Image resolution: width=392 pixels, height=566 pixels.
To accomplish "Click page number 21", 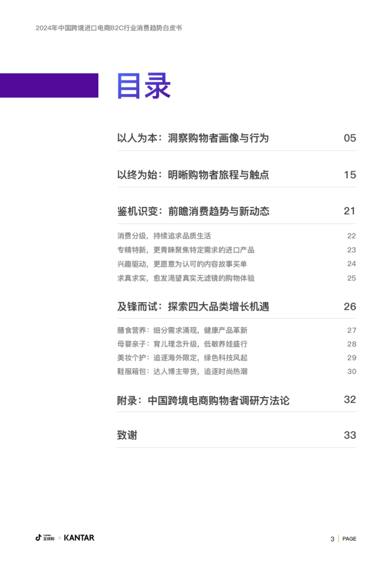I will pyautogui.click(x=350, y=211).
